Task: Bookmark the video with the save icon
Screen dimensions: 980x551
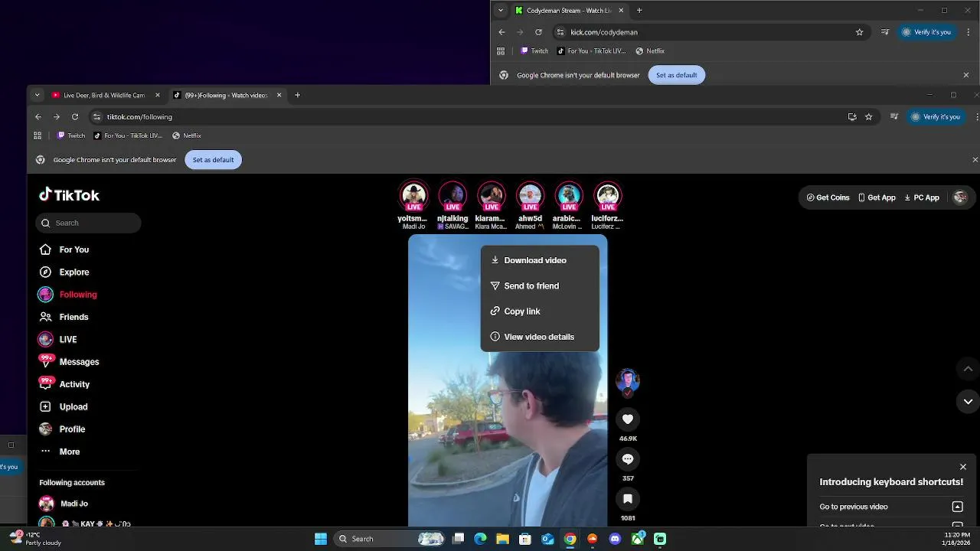Action: click(x=628, y=498)
